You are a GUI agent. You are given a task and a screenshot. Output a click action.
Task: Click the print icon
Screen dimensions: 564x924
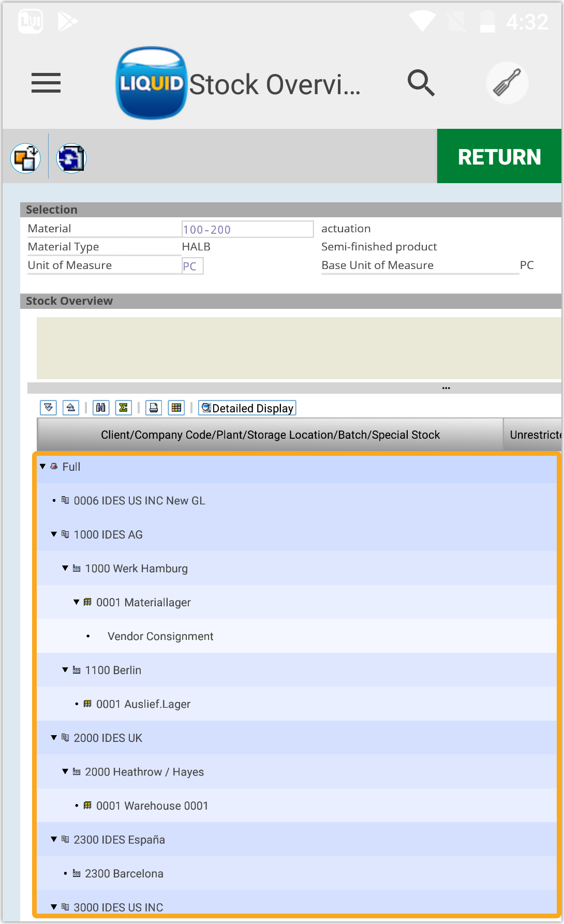pos(154,408)
